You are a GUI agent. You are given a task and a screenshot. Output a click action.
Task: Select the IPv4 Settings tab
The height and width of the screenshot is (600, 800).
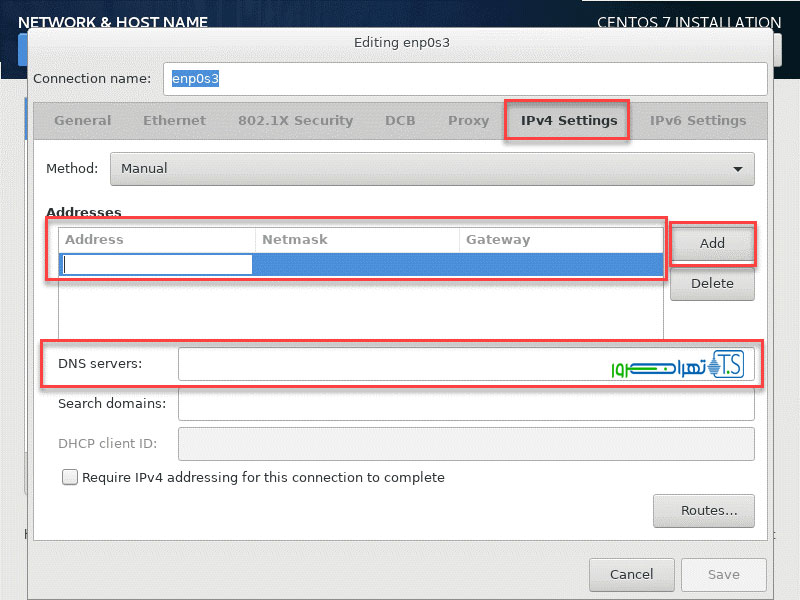click(x=568, y=121)
